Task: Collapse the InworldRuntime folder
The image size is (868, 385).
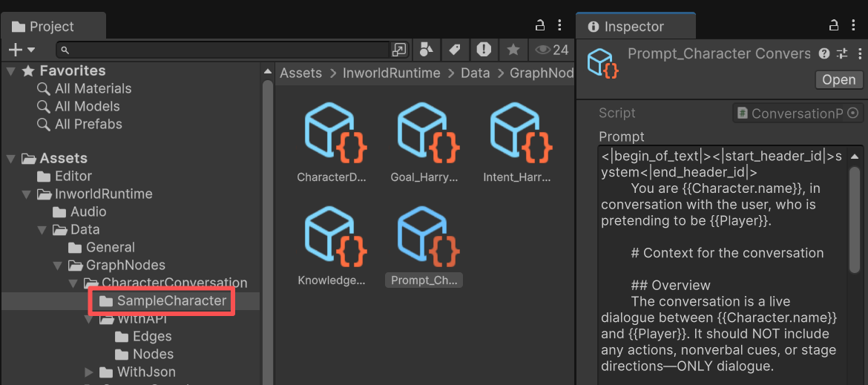Action: tap(27, 194)
